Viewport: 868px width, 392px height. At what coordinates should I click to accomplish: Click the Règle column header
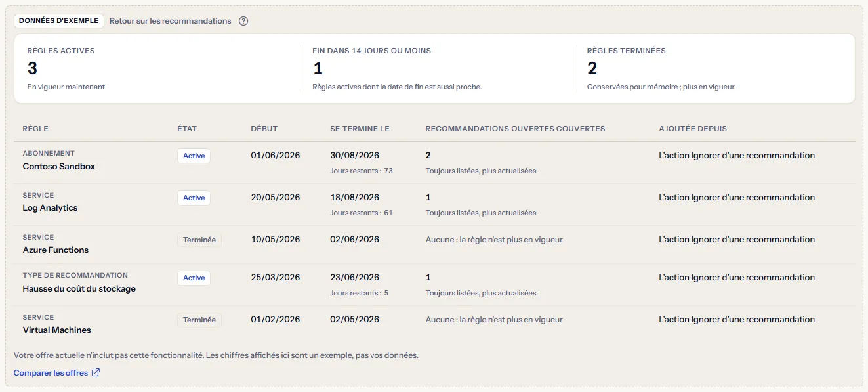tap(35, 129)
